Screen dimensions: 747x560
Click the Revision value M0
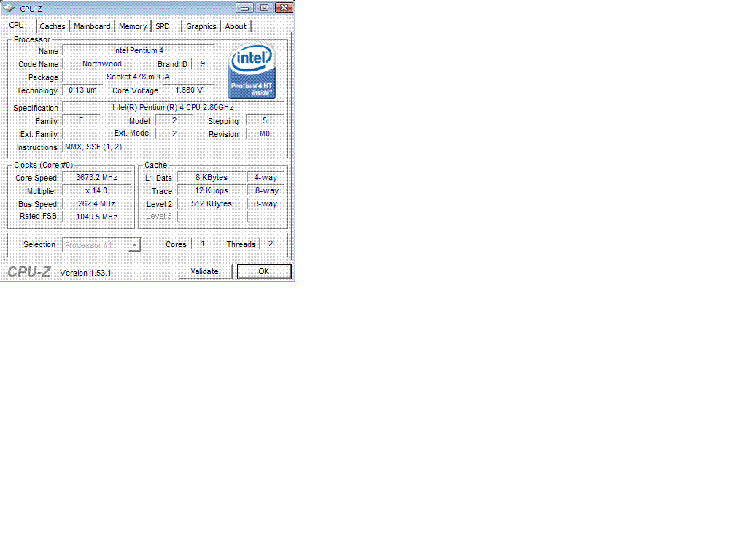coord(265,134)
